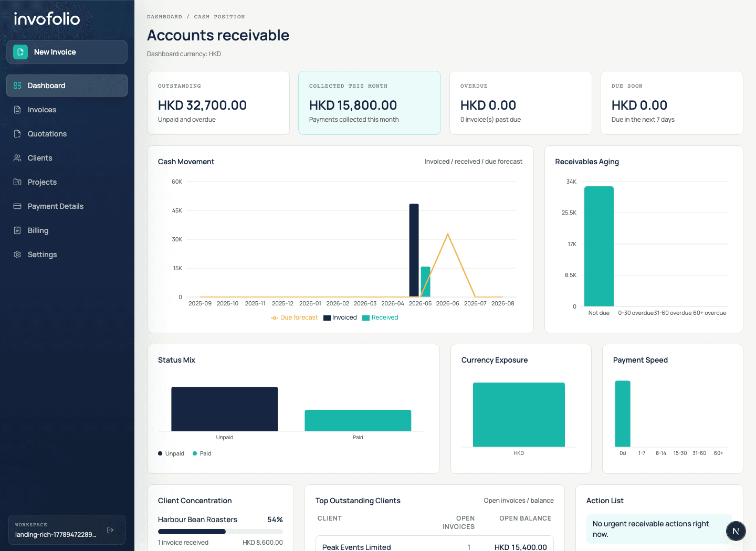This screenshot has height=551, width=756.
Task: Click the CASH POSITION breadcrumb
Action: [x=219, y=17]
